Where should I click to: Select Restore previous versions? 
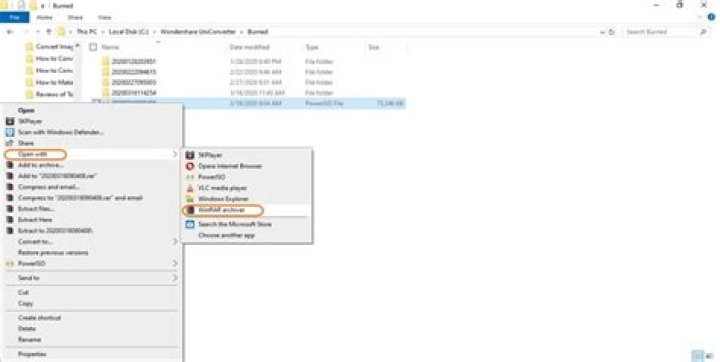(53, 253)
